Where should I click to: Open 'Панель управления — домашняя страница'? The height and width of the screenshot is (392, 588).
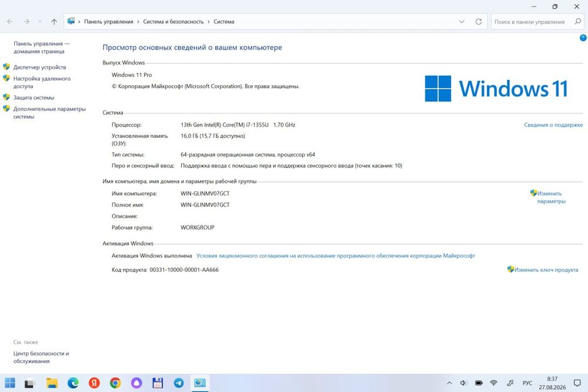click(x=42, y=47)
